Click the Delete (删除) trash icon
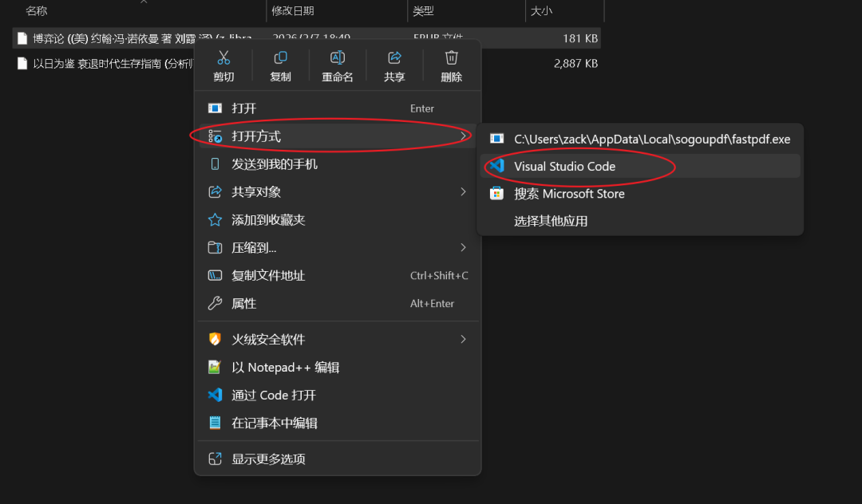 (x=452, y=58)
